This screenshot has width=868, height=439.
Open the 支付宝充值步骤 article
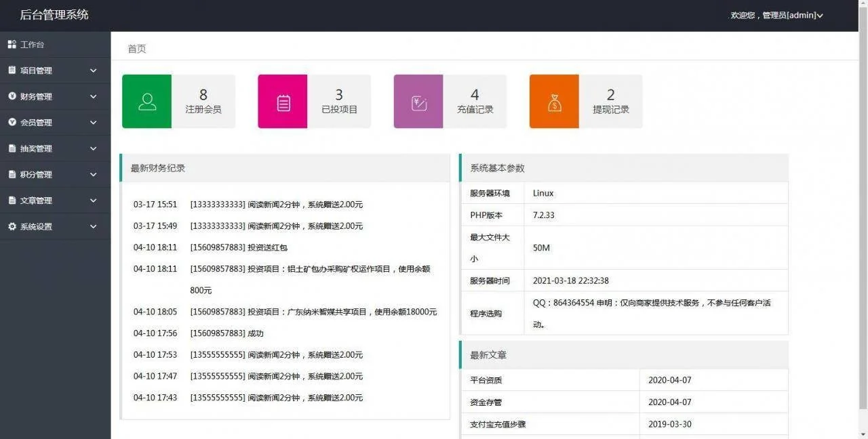point(498,424)
